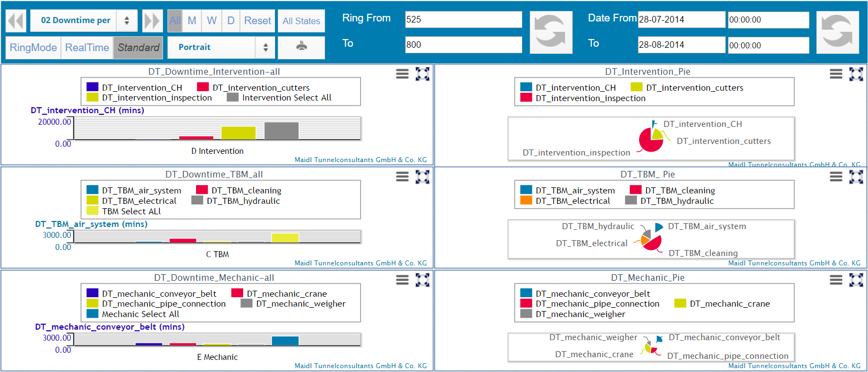Viewport: 868px width, 372px height.
Task: Open the Portrait orientation dropdown
Action: pos(221,47)
